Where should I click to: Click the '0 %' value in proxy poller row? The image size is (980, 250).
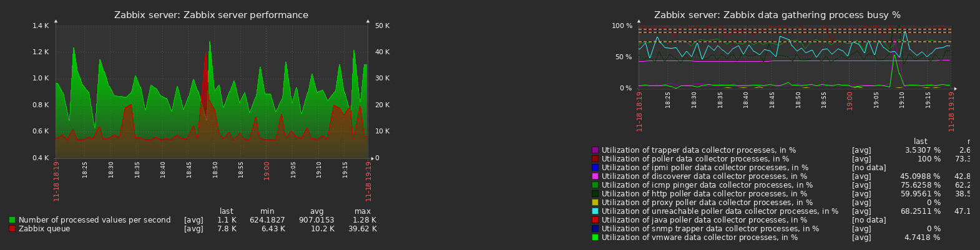tap(933, 203)
